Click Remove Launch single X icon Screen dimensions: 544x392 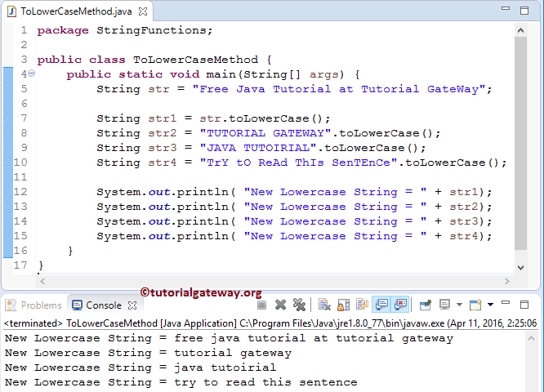(x=280, y=305)
